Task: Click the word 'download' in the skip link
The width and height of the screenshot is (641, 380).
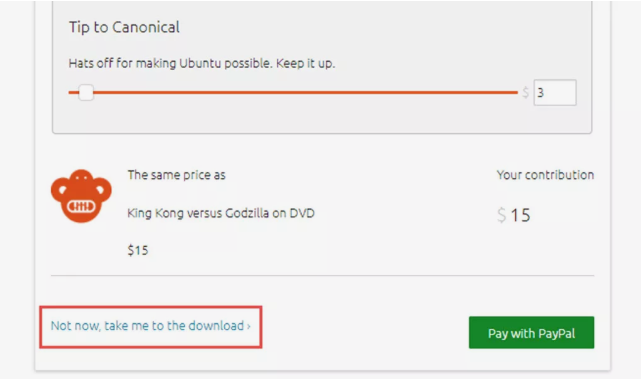Action: (216, 326)
